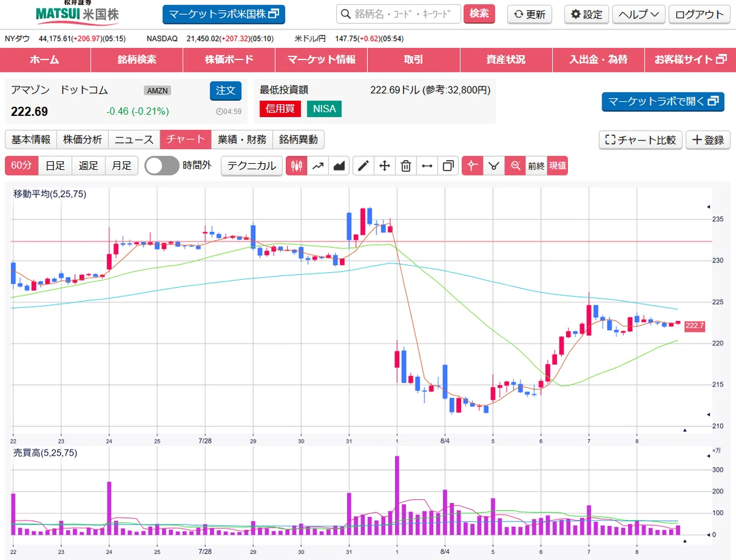
Task: Select the 週足 weekly timeframe
Action: [x=88, y=166]
